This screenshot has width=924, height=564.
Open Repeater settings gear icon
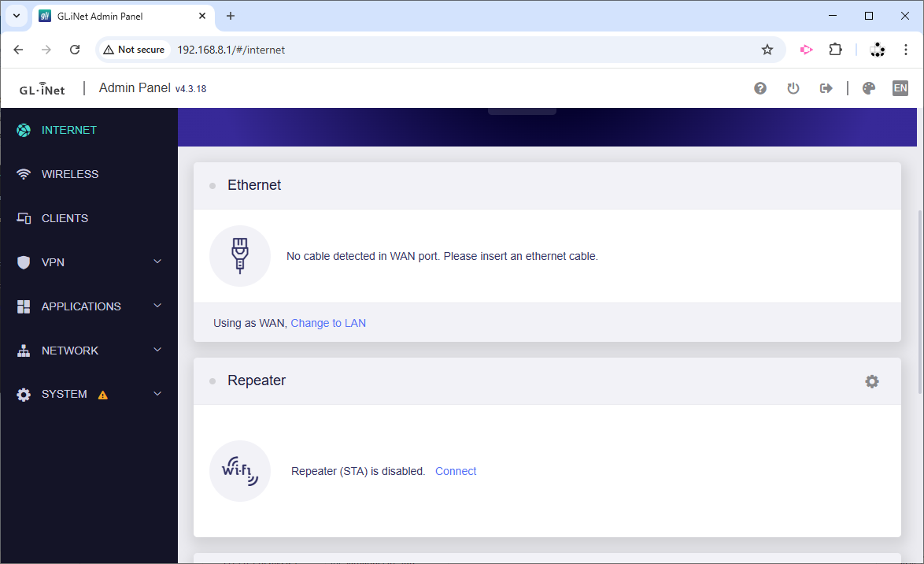872,381
